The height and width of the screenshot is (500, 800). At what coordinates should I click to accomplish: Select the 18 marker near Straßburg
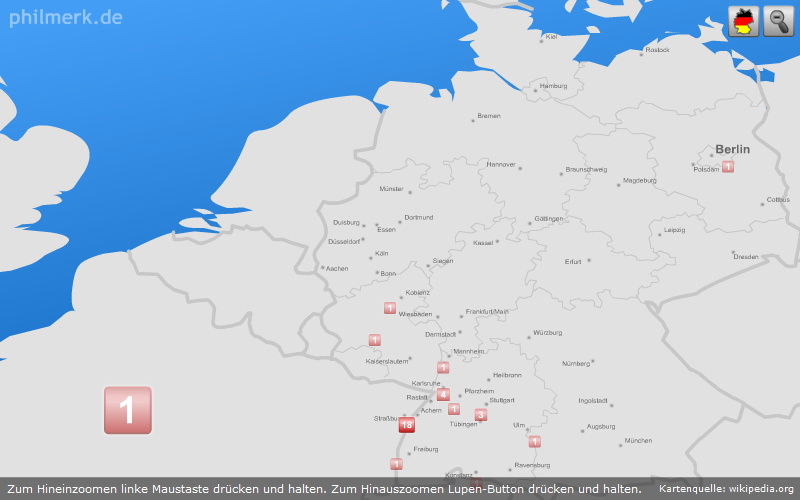pos(406,425)
